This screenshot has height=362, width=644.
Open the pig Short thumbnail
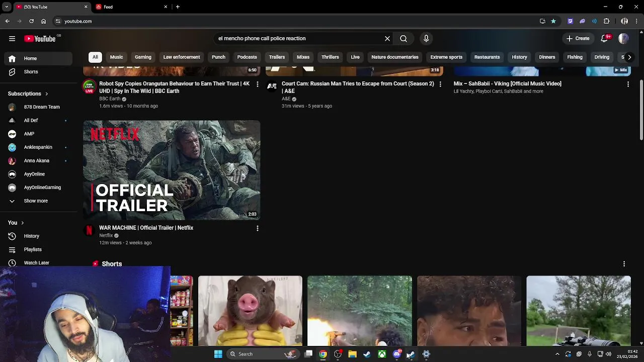pyautogui.click(x=250, y=311)
